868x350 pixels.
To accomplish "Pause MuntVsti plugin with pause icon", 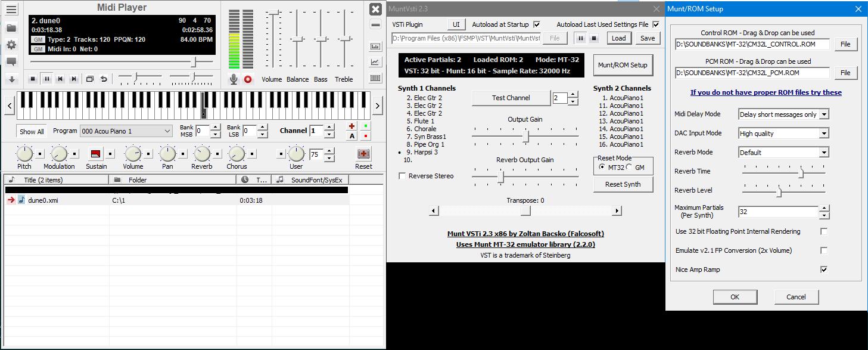I will (x=581, y=38).
